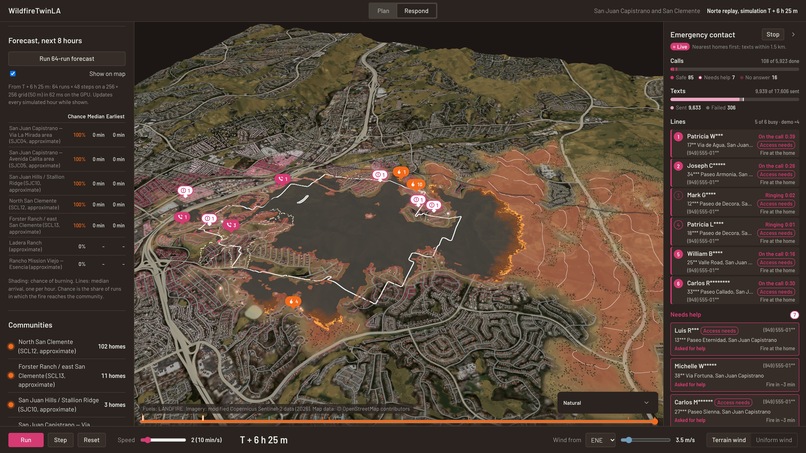Open Michelle W needs-help card
Screen dimensions: 806x453
[735, 375]
